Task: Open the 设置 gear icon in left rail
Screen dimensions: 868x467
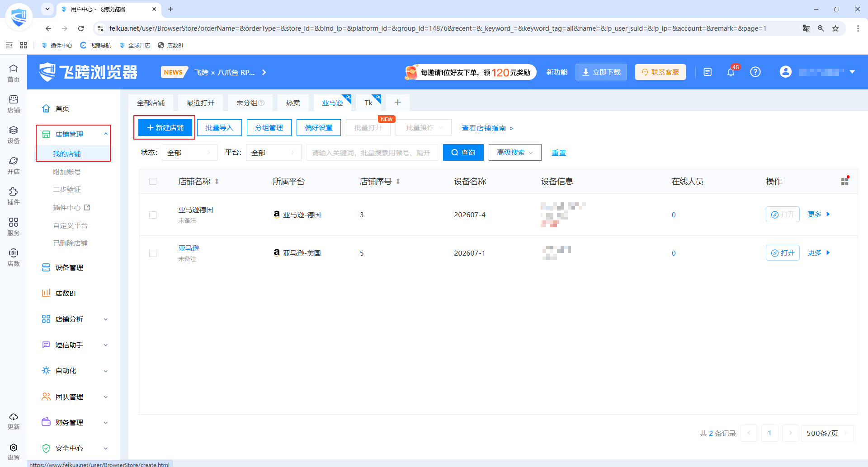Action: tap(14, 451)
